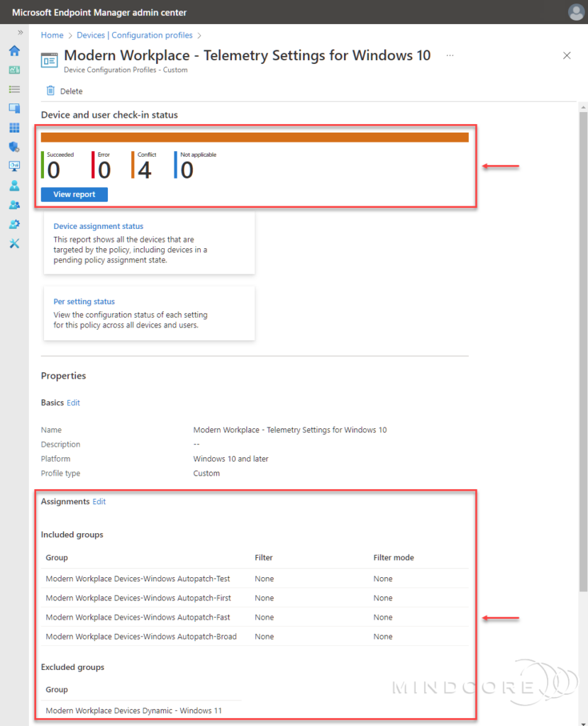Expand the left navigation sidebar
Image resolution: width=588 pixels, height=726 pixels.
[x=21, y=33]
